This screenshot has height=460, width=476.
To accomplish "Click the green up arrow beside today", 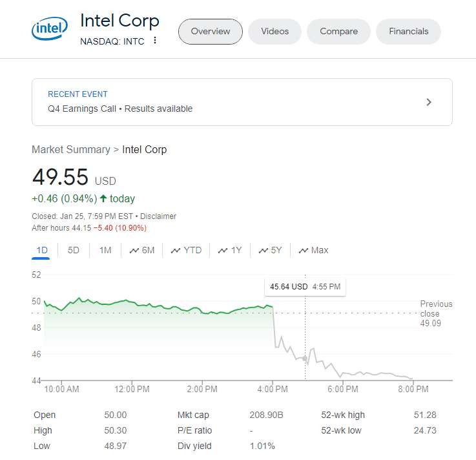I will click(103, 198).
